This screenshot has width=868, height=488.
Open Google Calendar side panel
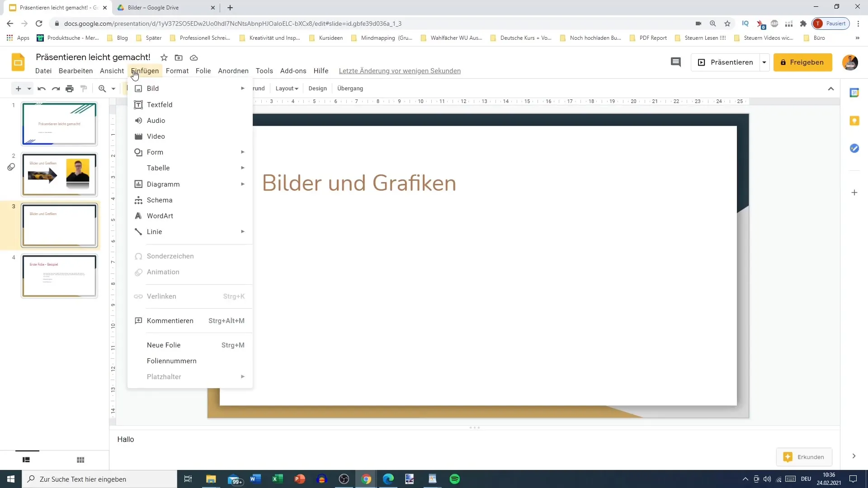click(854, 93)
